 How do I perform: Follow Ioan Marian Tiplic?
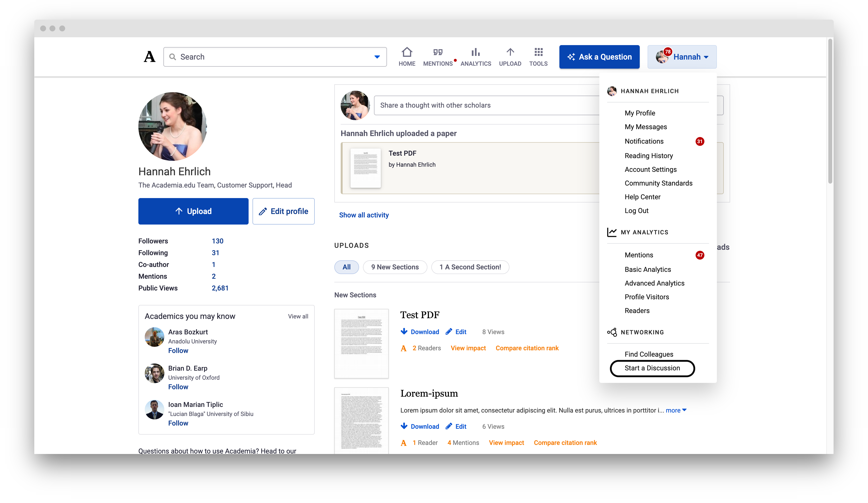(178, 423)
